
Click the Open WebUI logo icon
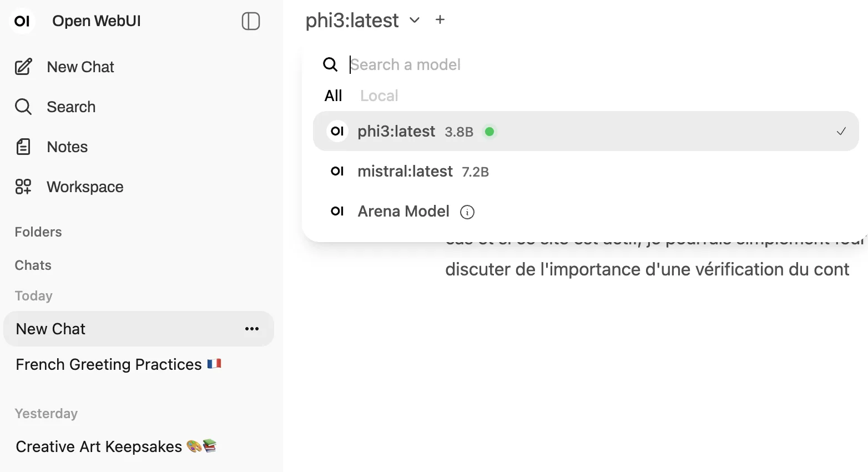pos(22,22)
